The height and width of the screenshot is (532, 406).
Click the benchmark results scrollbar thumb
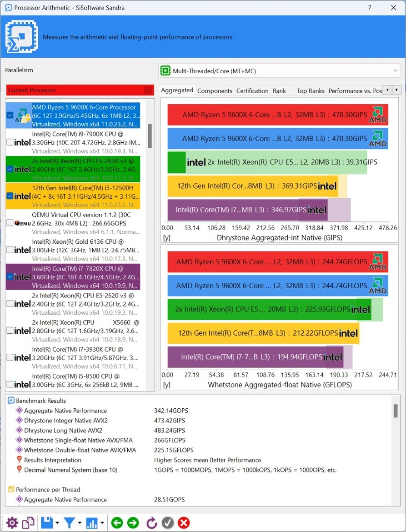396,411
